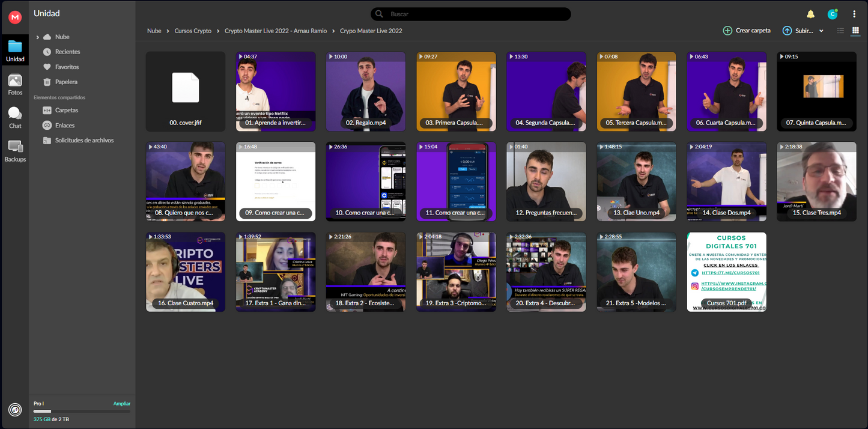The width and height of the screenshot is (868, 429).
Task: Switch to list view
Action: point(840,31)
